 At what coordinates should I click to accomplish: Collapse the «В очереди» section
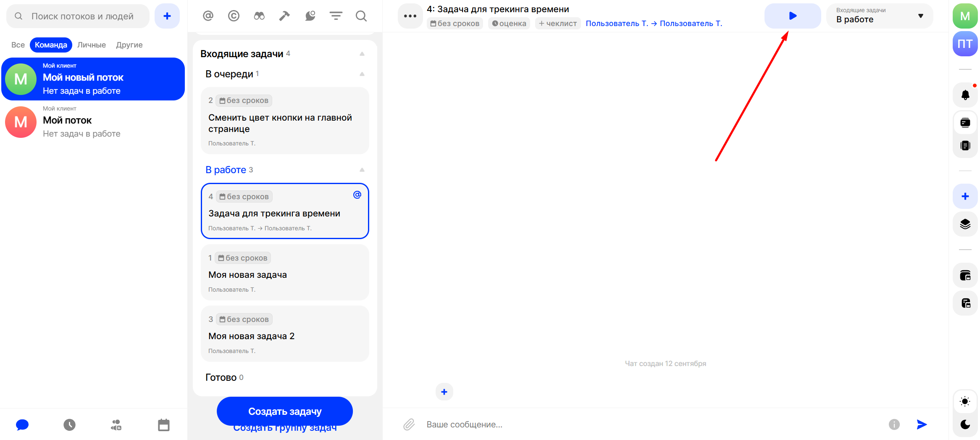(x=362, y=74)
